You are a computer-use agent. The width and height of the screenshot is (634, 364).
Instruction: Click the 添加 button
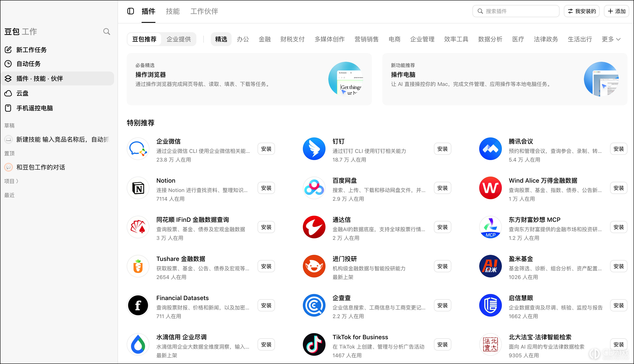(617, 11)
